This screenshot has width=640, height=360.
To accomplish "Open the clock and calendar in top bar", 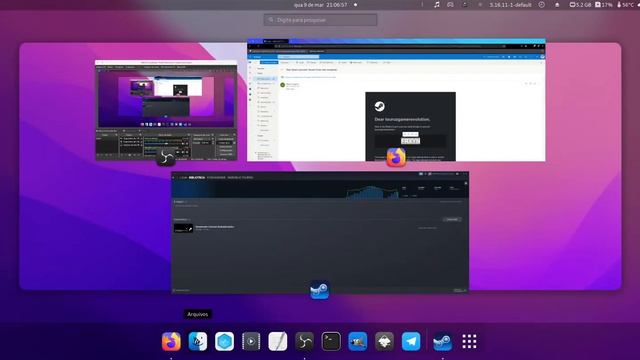I will click(x=320, y=5).
